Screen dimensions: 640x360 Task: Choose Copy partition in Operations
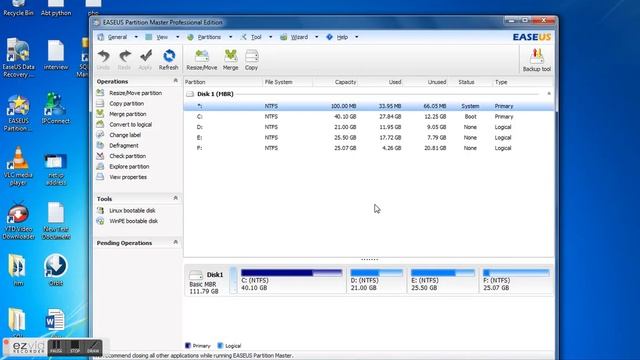(127, 104)
